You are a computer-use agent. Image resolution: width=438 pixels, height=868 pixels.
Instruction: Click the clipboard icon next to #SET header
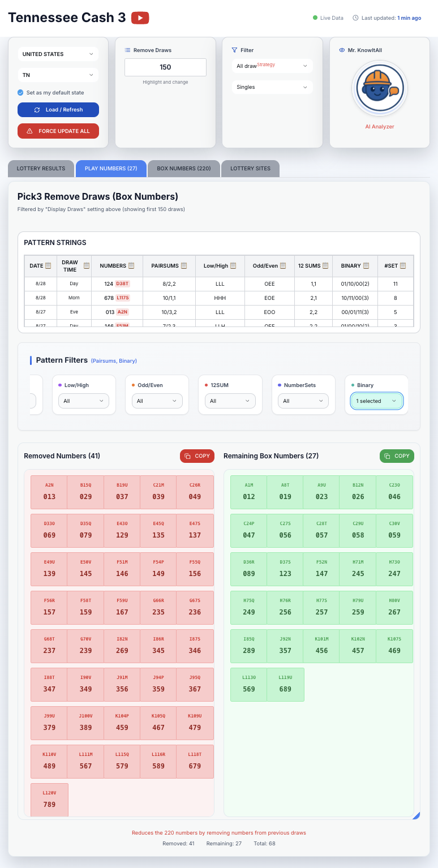pos(403,266)
